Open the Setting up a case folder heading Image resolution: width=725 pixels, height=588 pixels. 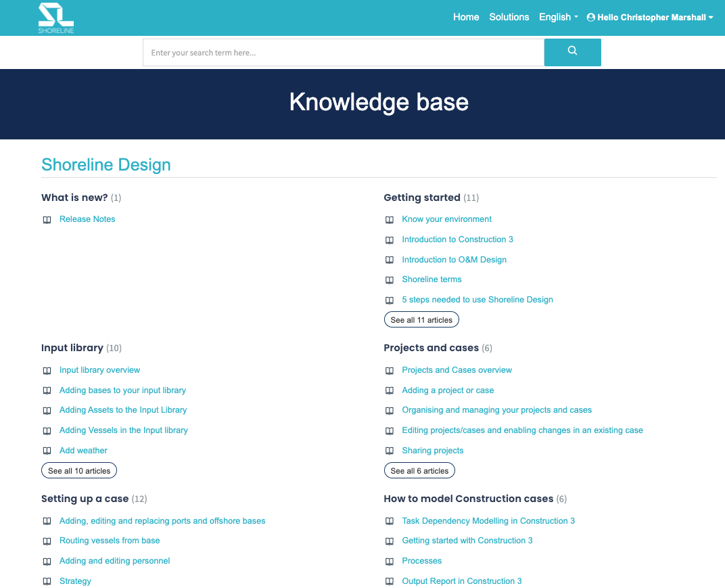pos(85,499)
